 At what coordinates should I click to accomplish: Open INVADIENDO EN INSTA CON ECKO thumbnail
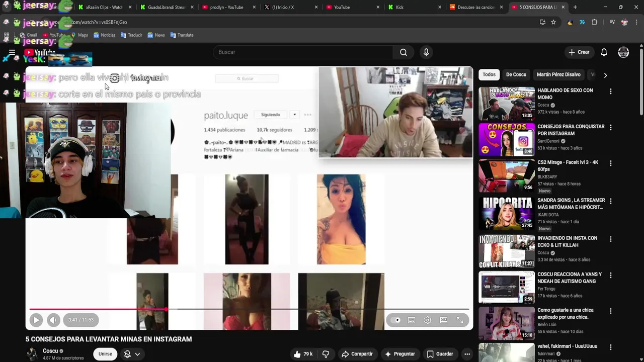click(x=507, y=251)
